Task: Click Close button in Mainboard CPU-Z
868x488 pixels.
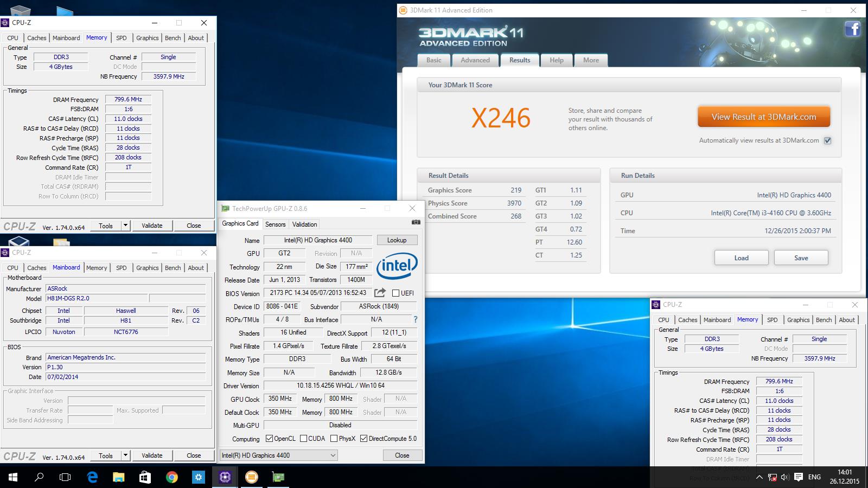Action: pyautogui.click(x=194, y=455)
